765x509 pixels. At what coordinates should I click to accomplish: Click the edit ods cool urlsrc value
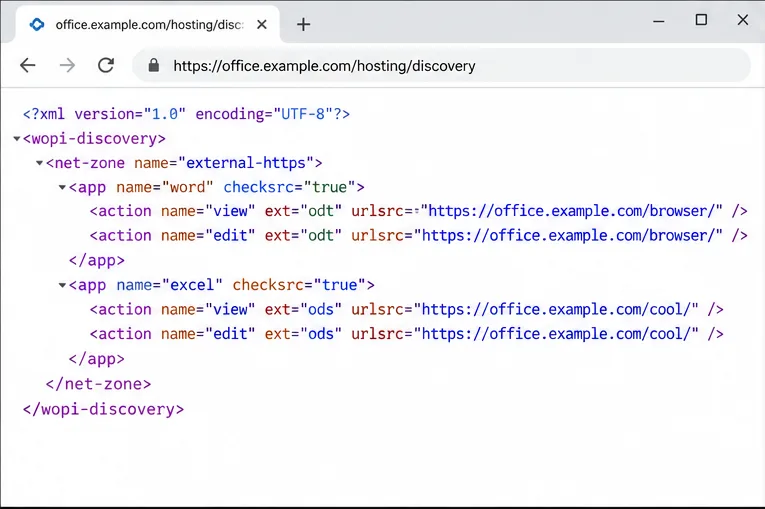tap(556, 334)
